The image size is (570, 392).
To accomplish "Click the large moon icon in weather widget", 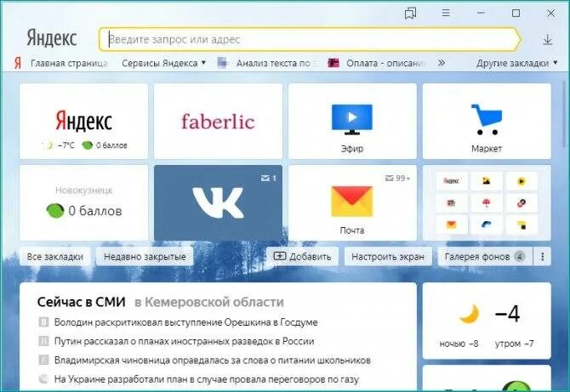I will point(469,315).
